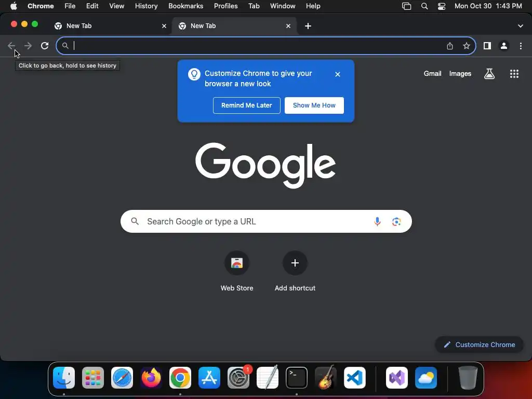Open Visual Studio Code from the dock
The image size is (532, 399).
pos(355,378)
